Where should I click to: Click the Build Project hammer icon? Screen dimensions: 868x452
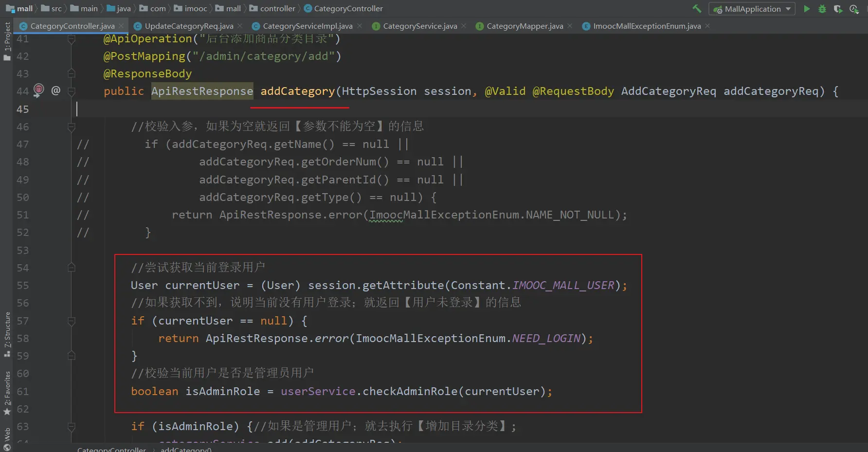pos(697,9)
